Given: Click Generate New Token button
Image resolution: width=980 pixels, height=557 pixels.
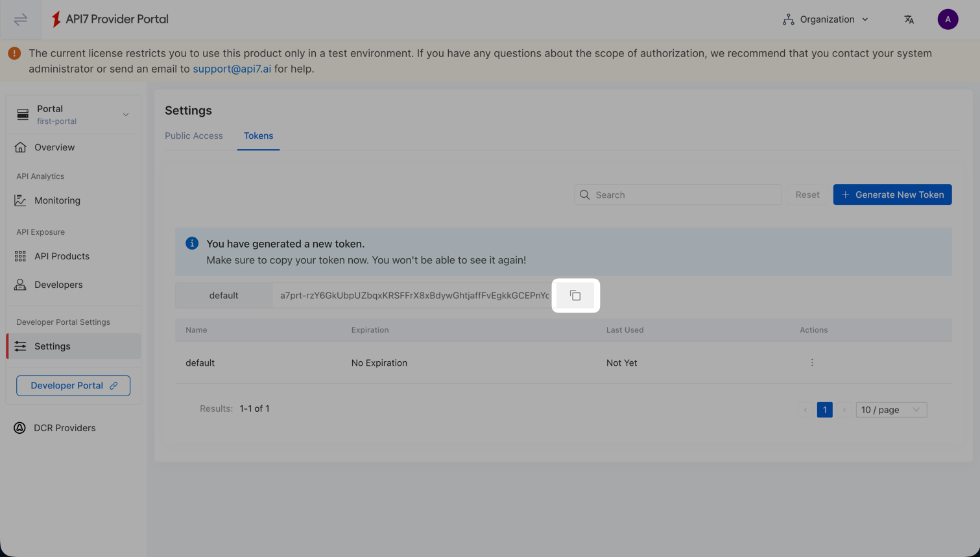Looking at the screenshot, I should click(892, 195).
